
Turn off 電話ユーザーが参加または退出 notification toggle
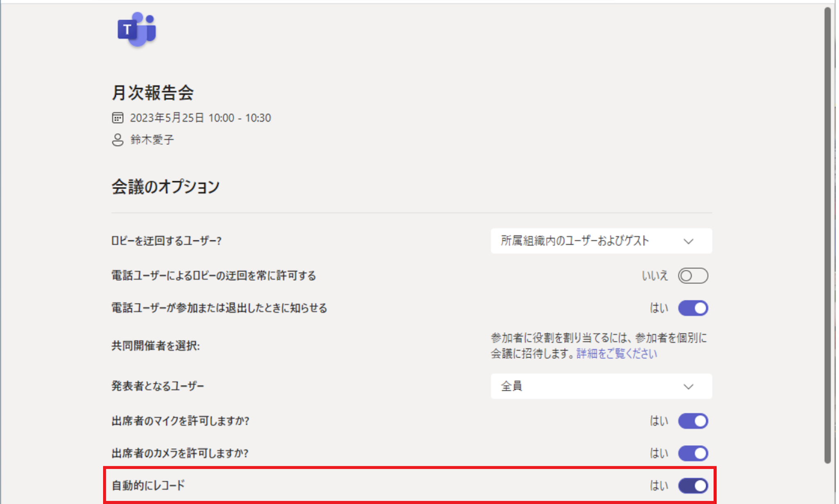[x=692, y=308]
